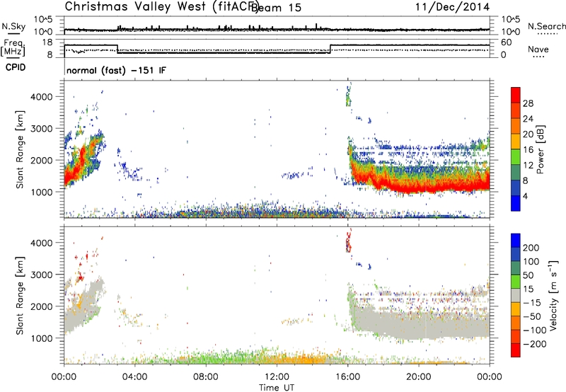The height and width of the screenshot is (392, 566).
Task: Click the 'N.Sky' legend label
Action: click(x=13, y=26)
